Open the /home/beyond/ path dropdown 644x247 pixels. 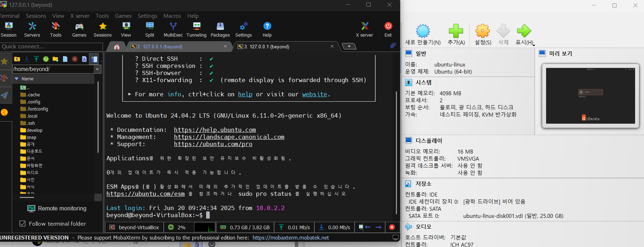(x=98, y=69)
